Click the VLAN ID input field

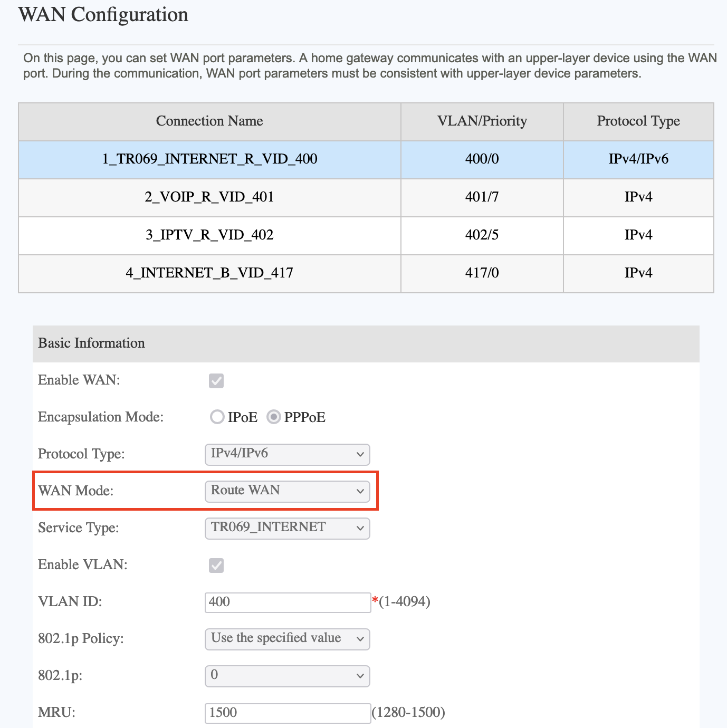(x=288, y=602)
